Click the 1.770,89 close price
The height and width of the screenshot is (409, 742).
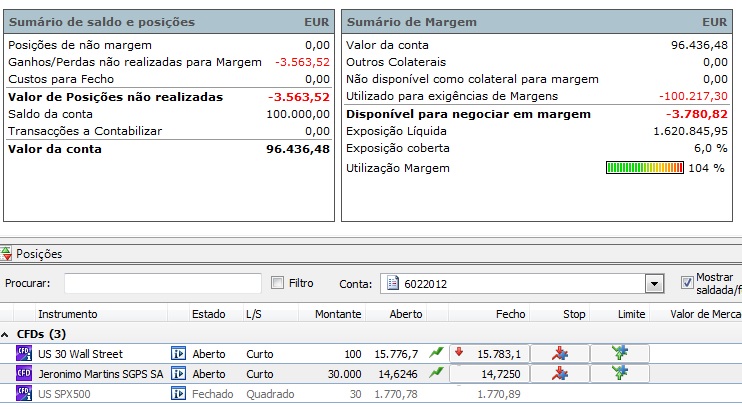pos(499,393)
